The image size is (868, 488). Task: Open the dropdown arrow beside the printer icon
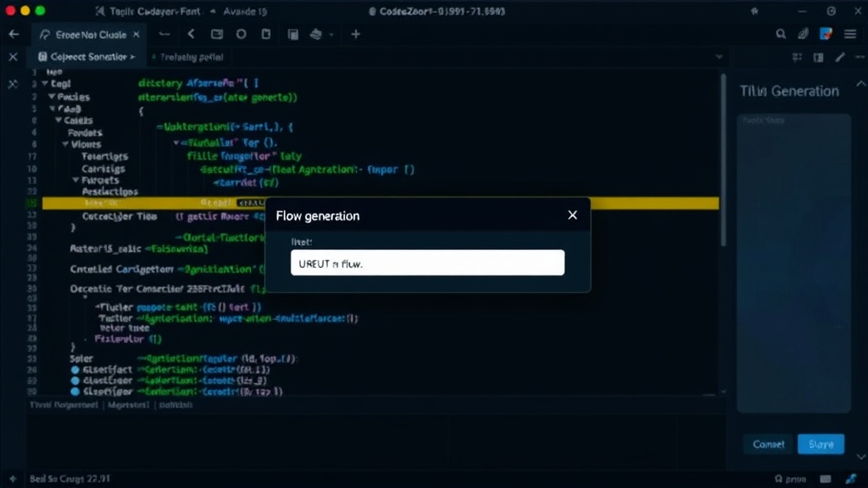click(331, 35)
